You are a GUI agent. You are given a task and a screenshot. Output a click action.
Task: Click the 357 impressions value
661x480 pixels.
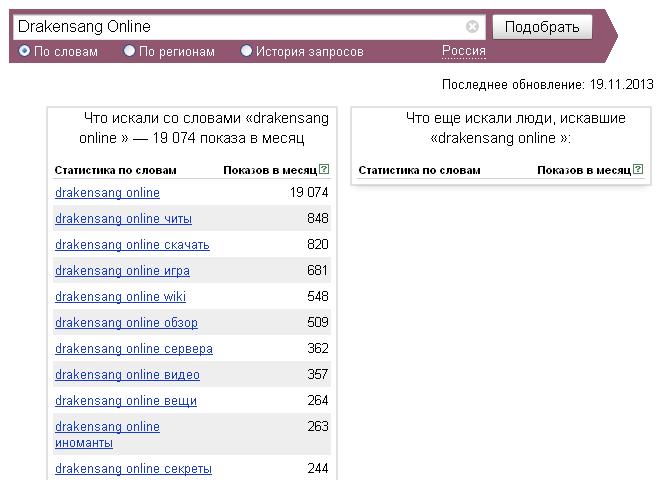[318, 374]
